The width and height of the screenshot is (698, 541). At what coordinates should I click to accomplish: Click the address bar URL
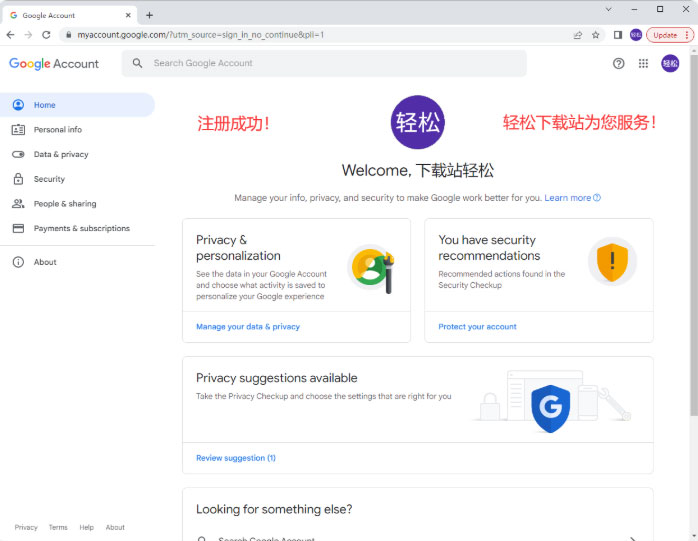[x=201, y=35]
